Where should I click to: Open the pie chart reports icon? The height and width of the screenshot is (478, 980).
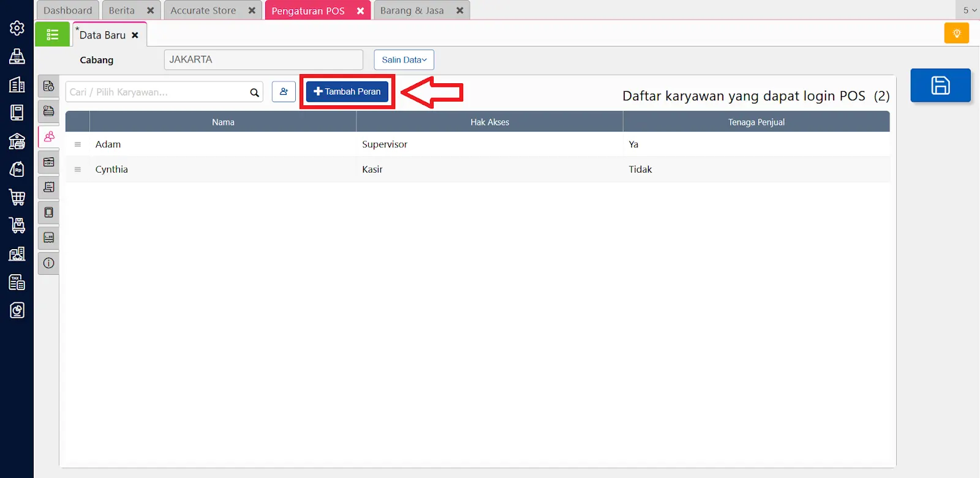[x=17, y=310]
